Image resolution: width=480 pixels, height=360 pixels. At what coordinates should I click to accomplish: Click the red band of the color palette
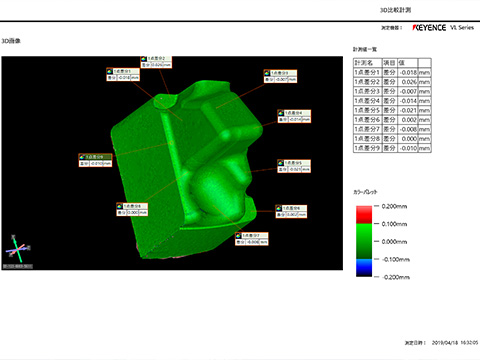[x=364, y=215]
